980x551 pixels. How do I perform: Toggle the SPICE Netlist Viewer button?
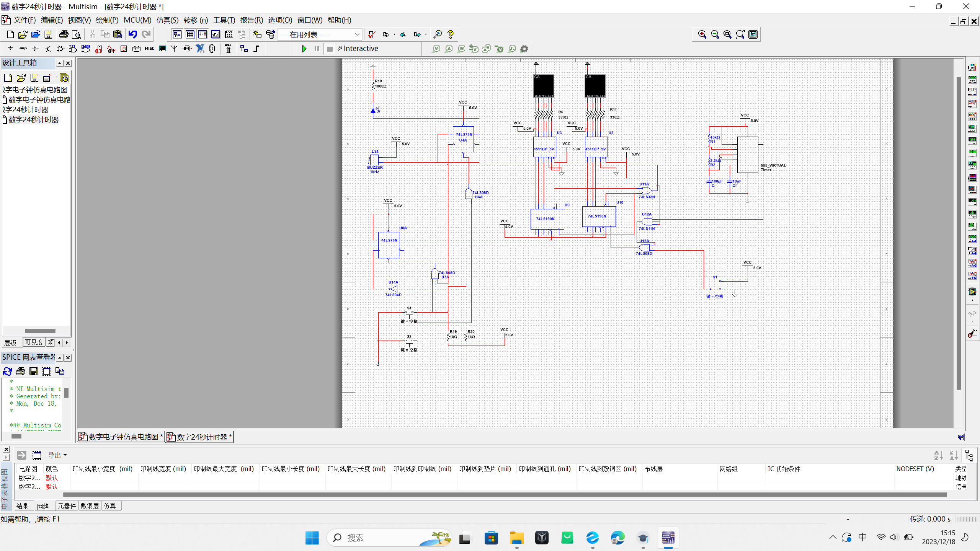[203, 34]
